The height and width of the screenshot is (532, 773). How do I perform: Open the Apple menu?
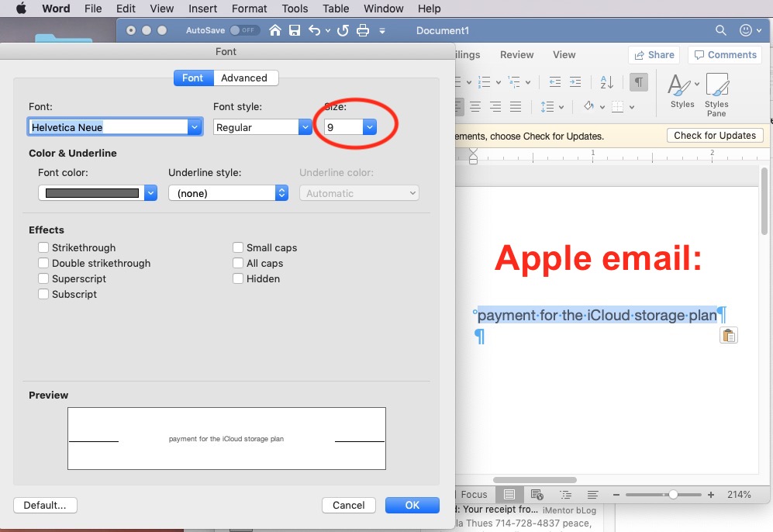(x=21, y=9)
